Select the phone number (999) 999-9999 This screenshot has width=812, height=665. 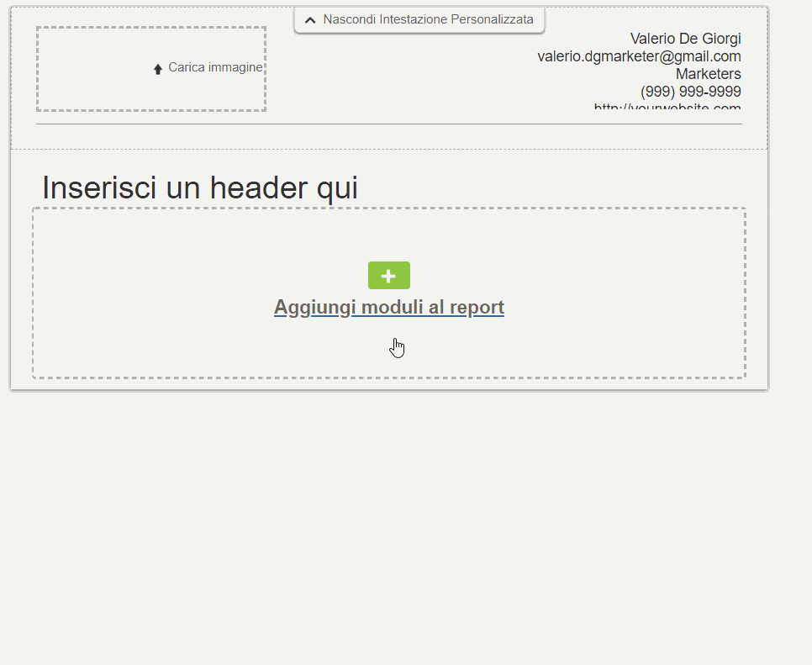pyautogui.click(x=691, y=92)
